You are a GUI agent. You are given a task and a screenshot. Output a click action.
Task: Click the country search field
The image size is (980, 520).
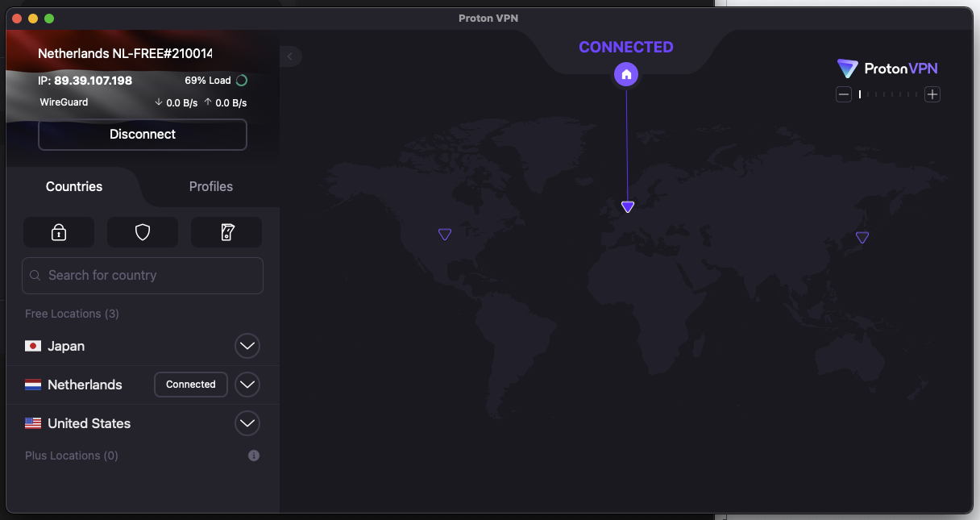tap(142, 275)
